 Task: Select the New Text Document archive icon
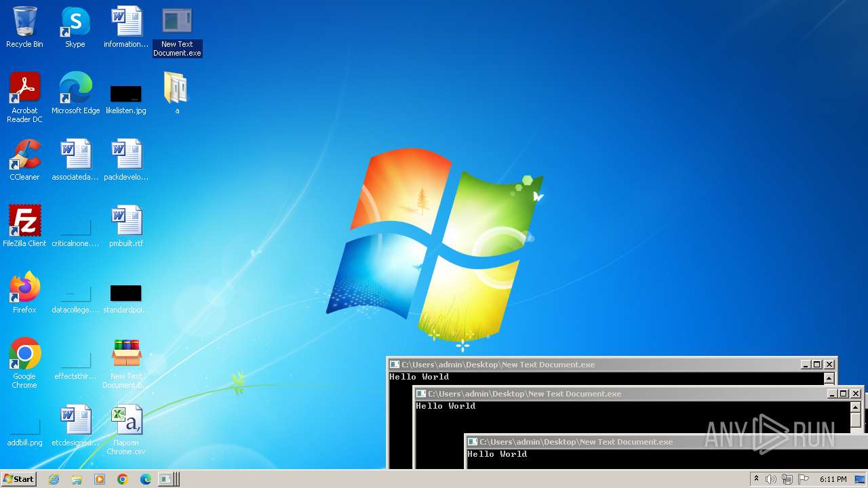pos(126,363)
